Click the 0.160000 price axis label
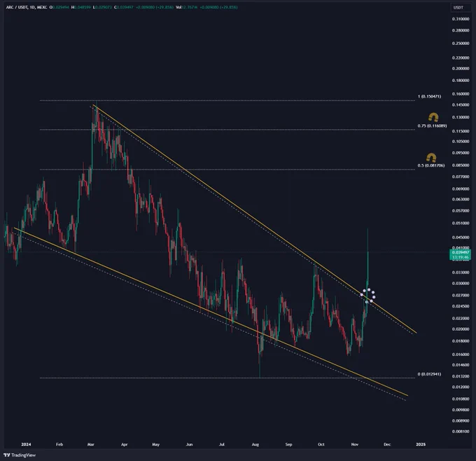Screen dimensions: 476x461 pyautogui.click(x=461, y=94)
